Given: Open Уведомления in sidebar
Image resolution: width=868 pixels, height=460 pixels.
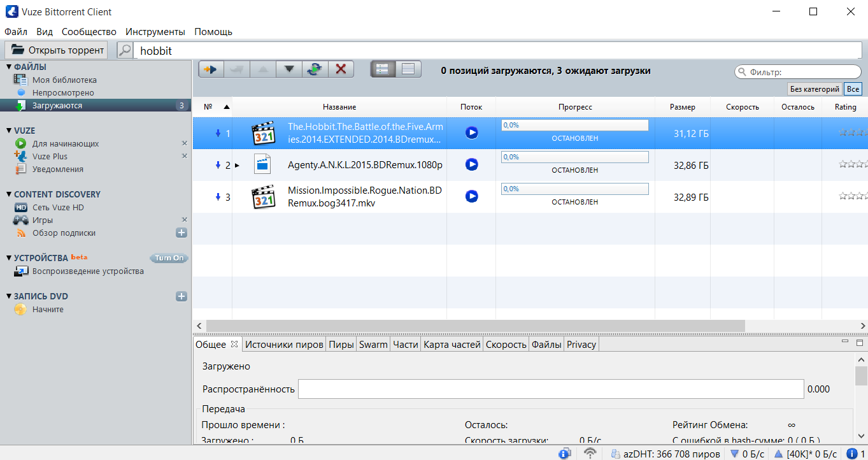Looking at the screenshot, I should [x=58, y=169].
